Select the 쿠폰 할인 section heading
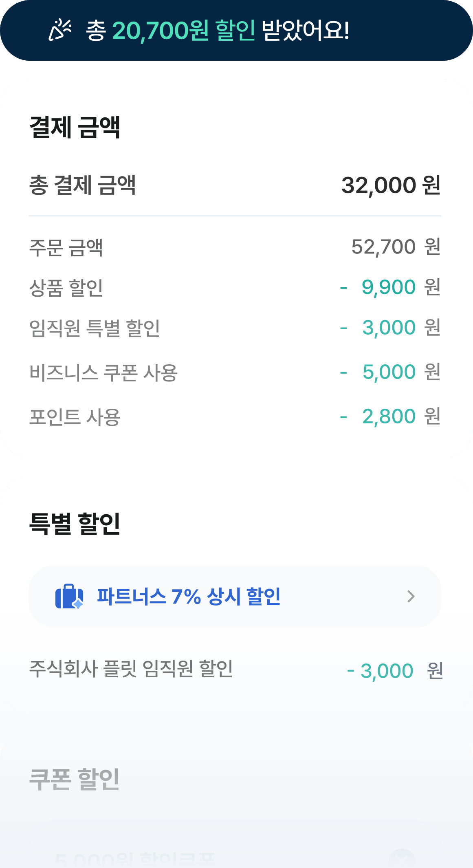 click(x=75, y=779)
